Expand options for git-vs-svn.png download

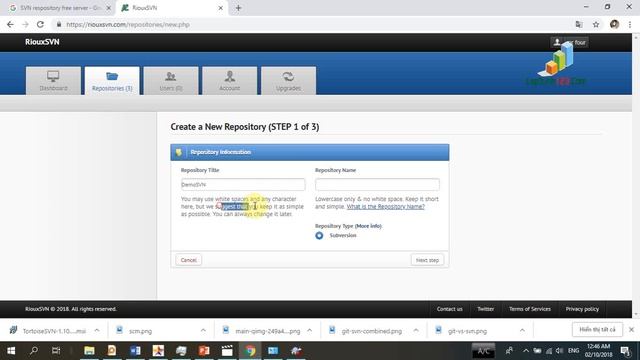click(522, 330)
